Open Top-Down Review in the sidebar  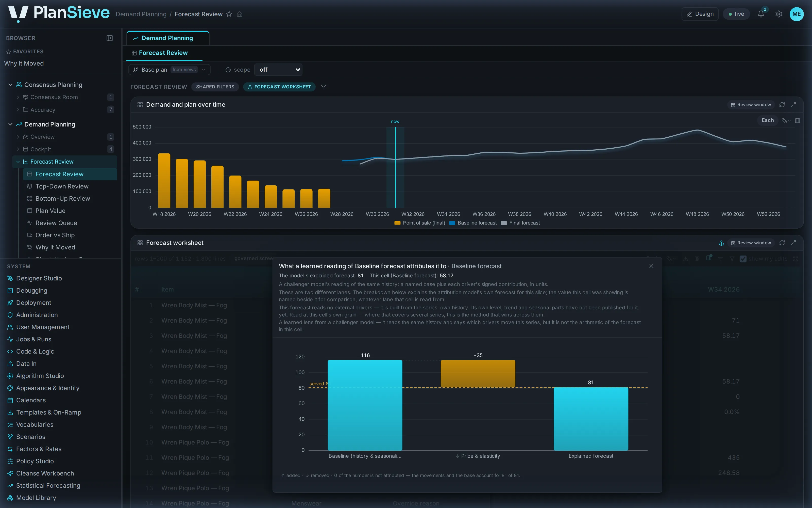62,186
